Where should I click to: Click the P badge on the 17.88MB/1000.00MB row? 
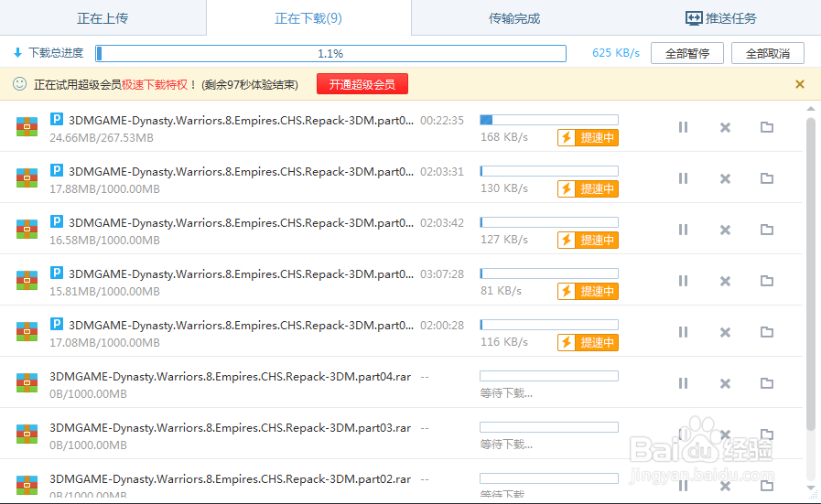click(57, 170)
